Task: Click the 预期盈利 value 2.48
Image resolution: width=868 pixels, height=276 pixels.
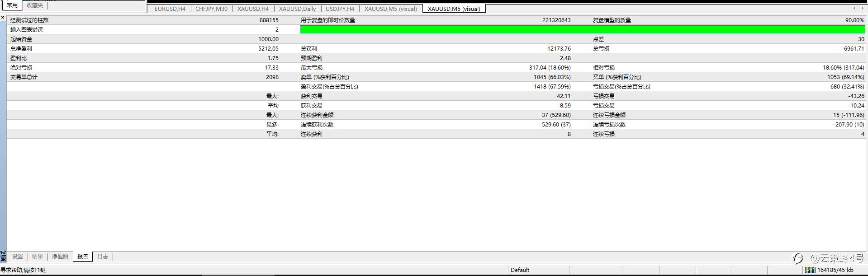Action: pos(565,58)
